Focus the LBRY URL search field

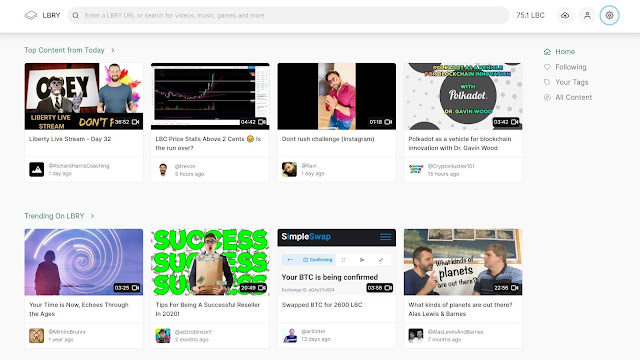pyautogui.click(x=289, y=16)
